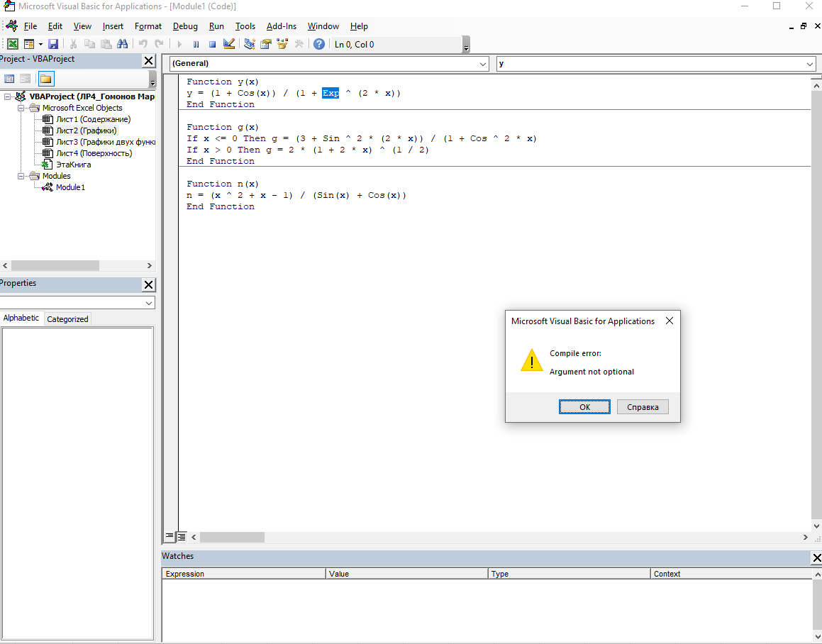Open Project Explorer toolbar icon

pos(250,45)
